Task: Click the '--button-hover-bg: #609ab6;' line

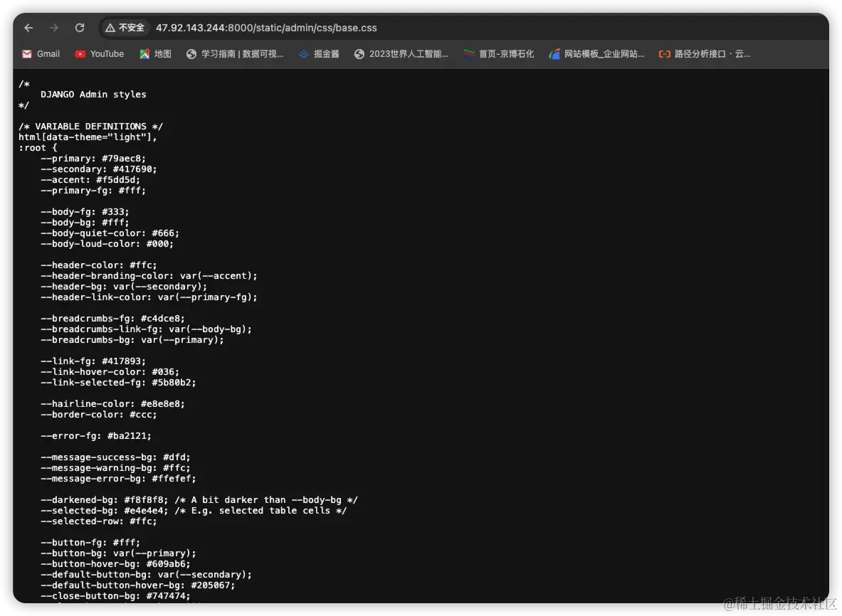Action: (115, 564)
